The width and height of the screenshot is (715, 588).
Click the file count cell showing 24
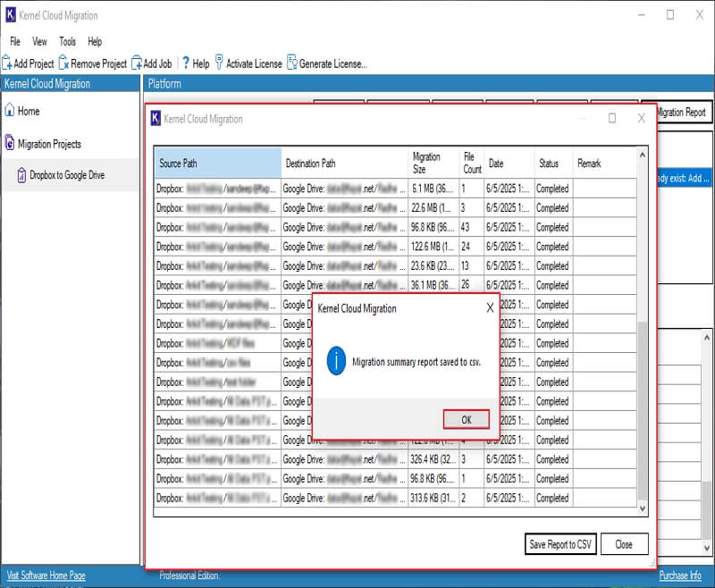pos(472,247)
